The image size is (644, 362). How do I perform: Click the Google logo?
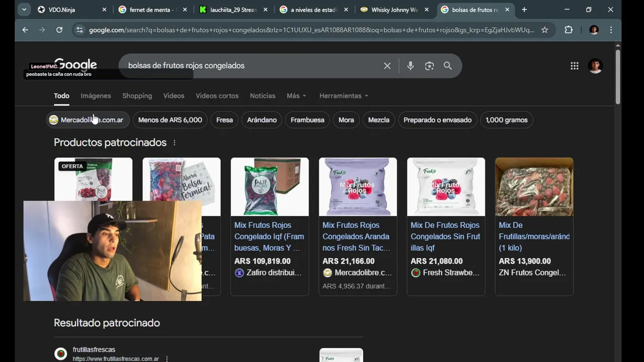[x=75, y=65]
